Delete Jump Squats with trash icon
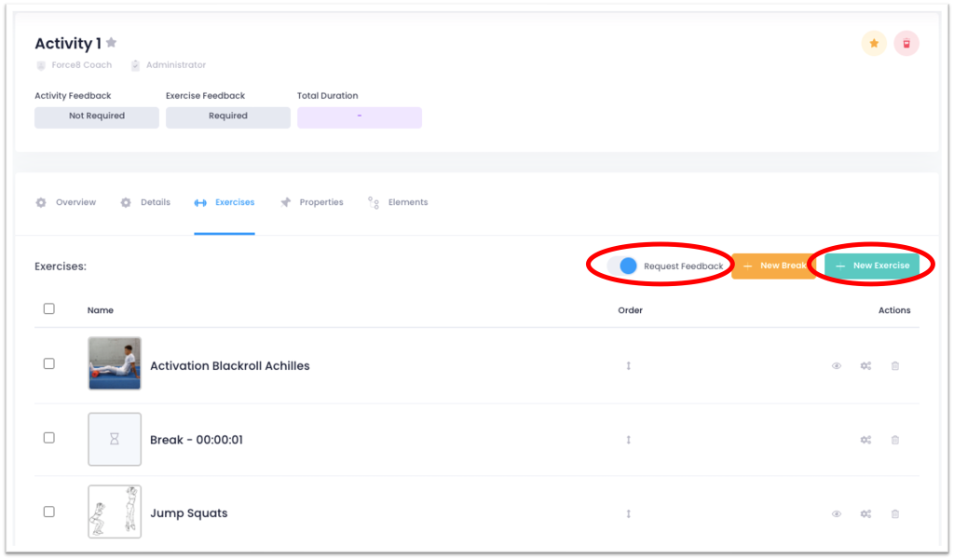This screenshot has width=954, height=560. tap(895, 513)
